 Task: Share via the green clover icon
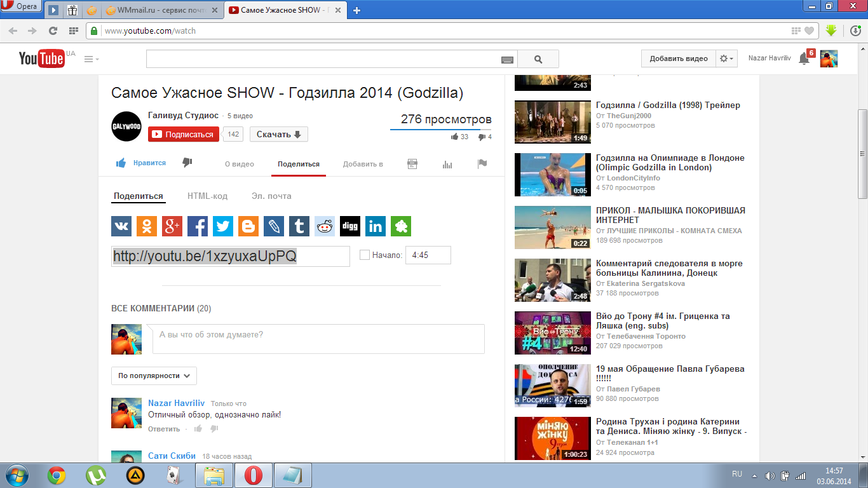click(x=401, y=226)
